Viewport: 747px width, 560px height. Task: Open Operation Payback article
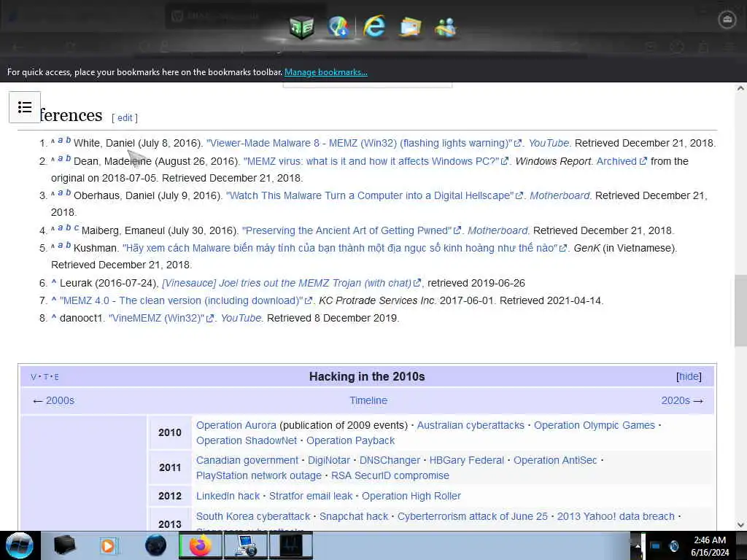coord(350,440)
